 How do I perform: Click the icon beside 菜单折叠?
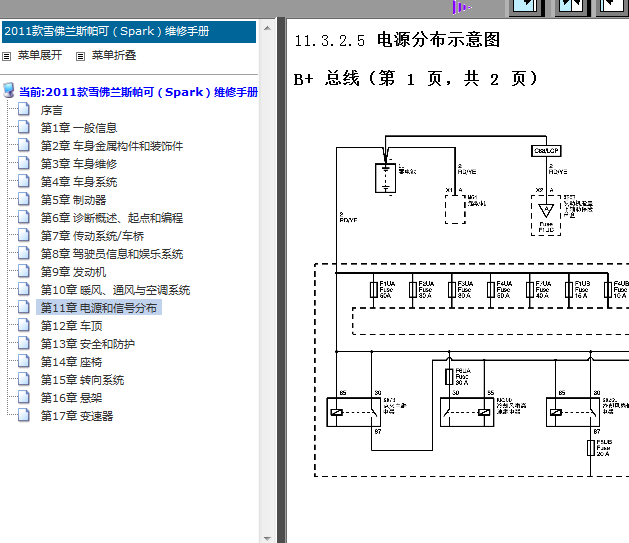point(80,56)
